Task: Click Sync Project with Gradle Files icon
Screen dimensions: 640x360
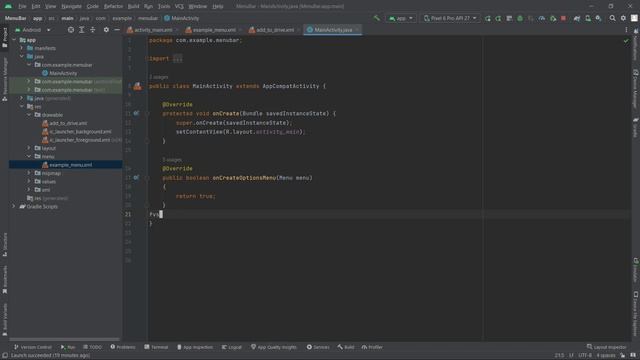Action: point(577,18)
